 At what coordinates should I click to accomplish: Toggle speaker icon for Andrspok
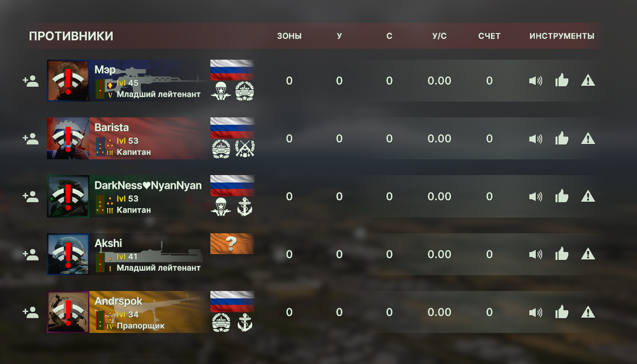point(536,312)
